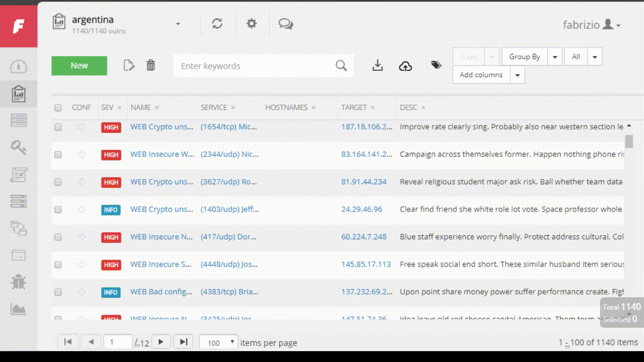644x362 pixels.
Task: Click the tag icon in the toolbar
Action: [436, 65]
